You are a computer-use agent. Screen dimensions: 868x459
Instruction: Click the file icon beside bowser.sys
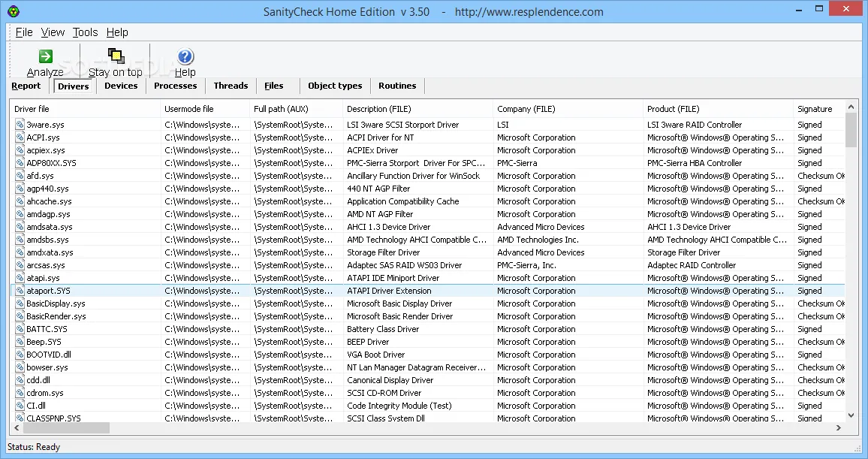tap(20, 367)
